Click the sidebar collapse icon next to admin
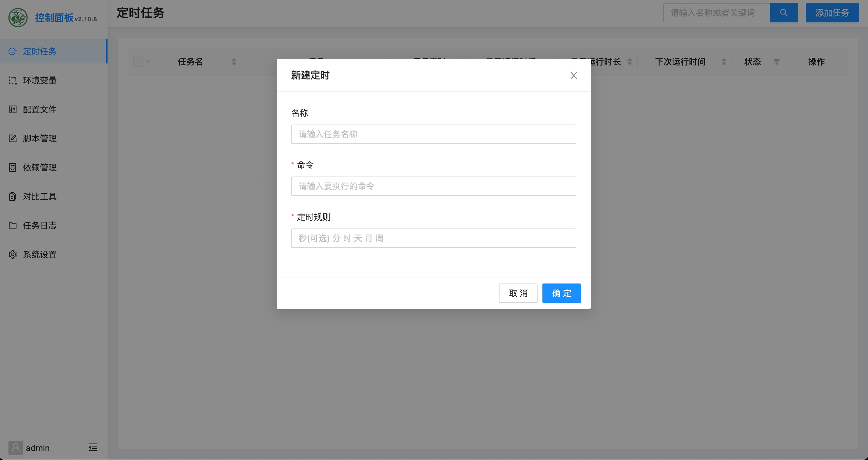Image resolution: width=868 pixels, height=460 pixels. 93,448
